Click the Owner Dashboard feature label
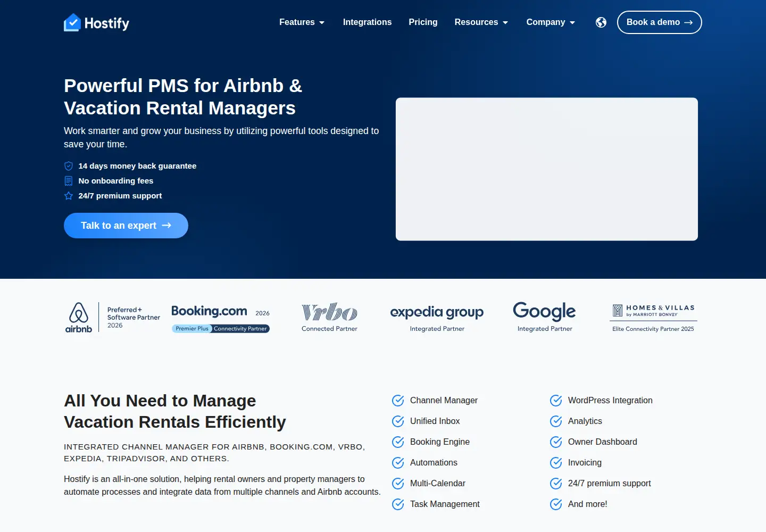Image resolution: width=766 pixels, height=532 pixels. click(x=603, y=442)
